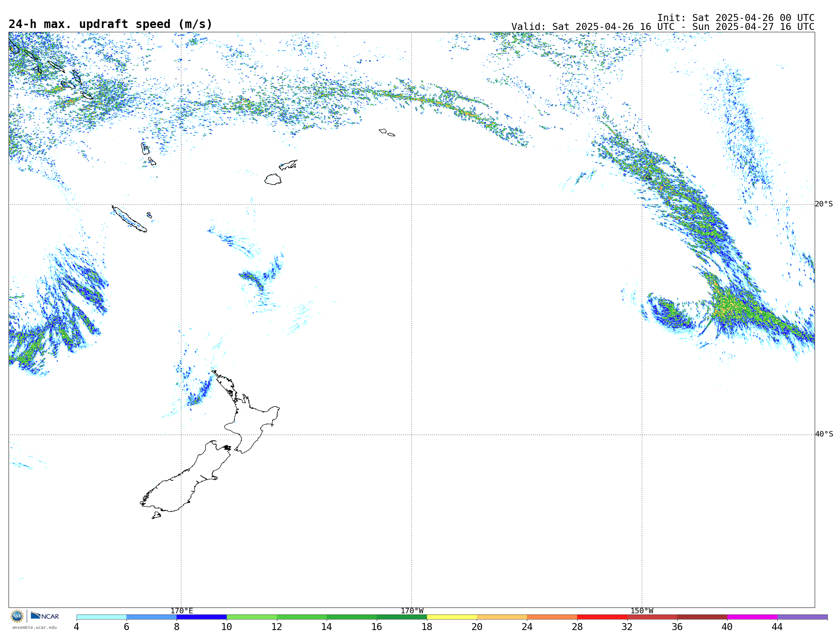Click Fiji's Vanua Levu island outline

click(288, 165)
